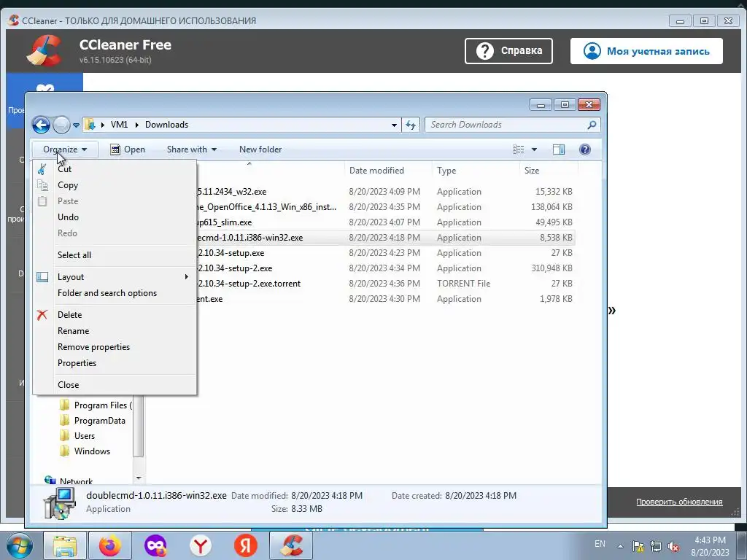Choose Undo from Organize menu
Image resolution: width=747 pixels, height=560 pixels.
click(115, 217)
